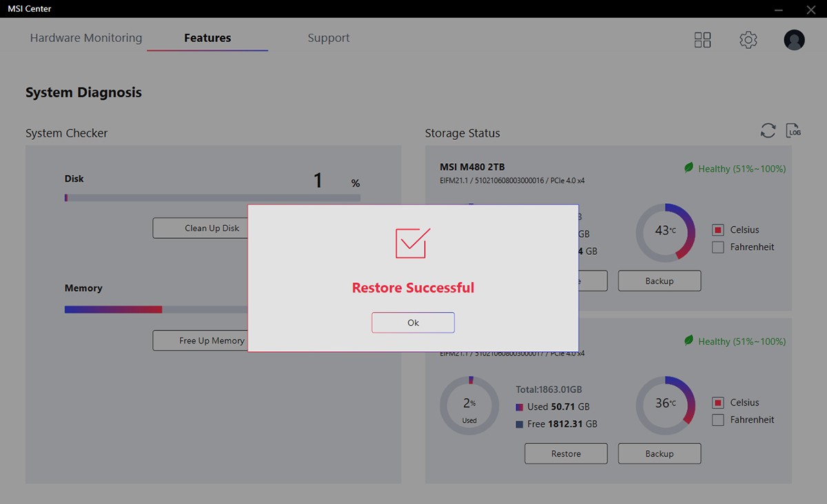Switch to the Hardware Monitoring tab

[86, 38]
